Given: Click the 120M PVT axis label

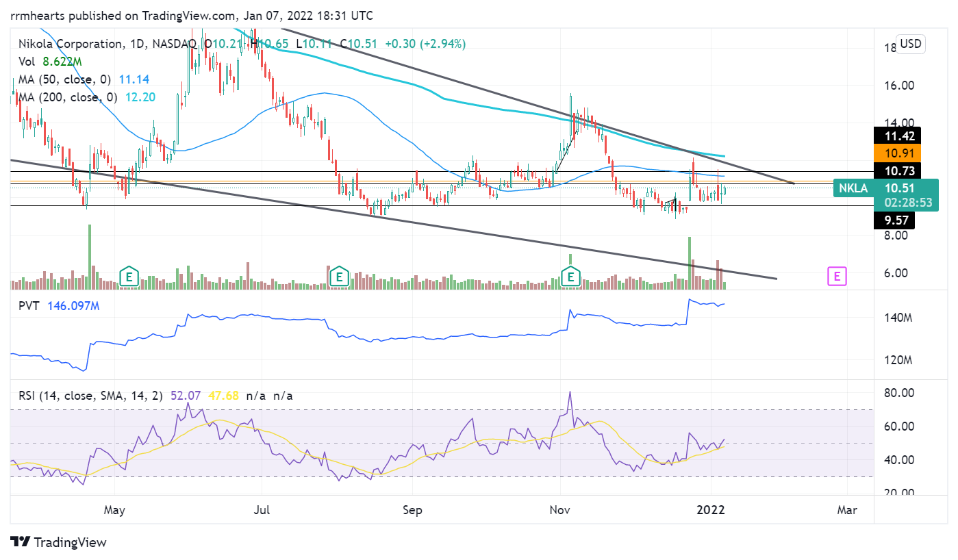Looking at the screenshot, I should click(x=898, y=361).
